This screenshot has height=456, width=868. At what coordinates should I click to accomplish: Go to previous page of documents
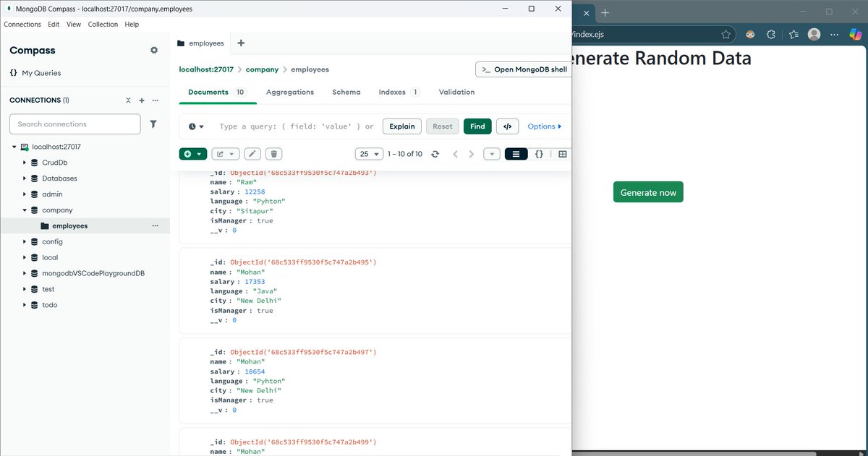[456, 154]
